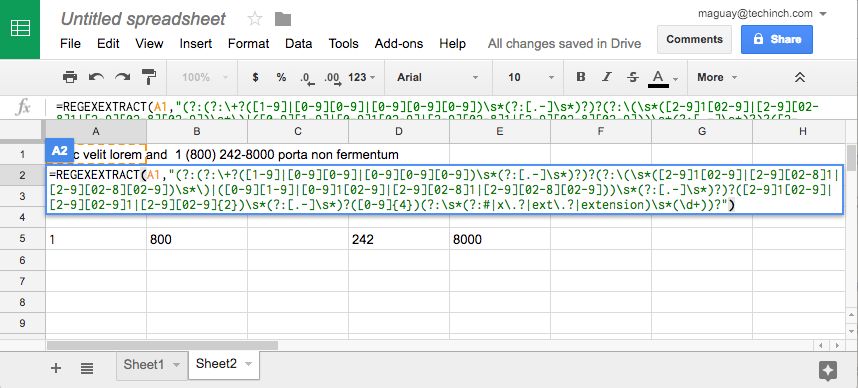Redo the last action
858x388 pixels.
(123, 77)
